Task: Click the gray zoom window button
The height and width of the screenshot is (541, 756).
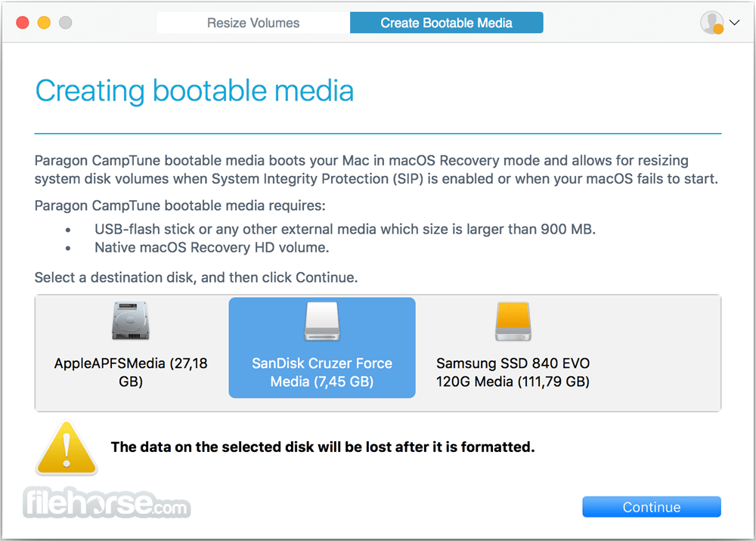Action: tap(66, 23)
